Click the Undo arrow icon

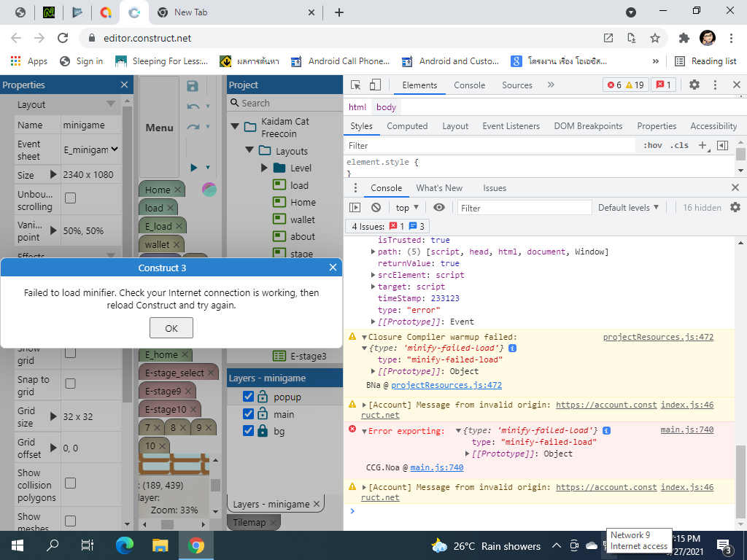click(x=193, y=106)
